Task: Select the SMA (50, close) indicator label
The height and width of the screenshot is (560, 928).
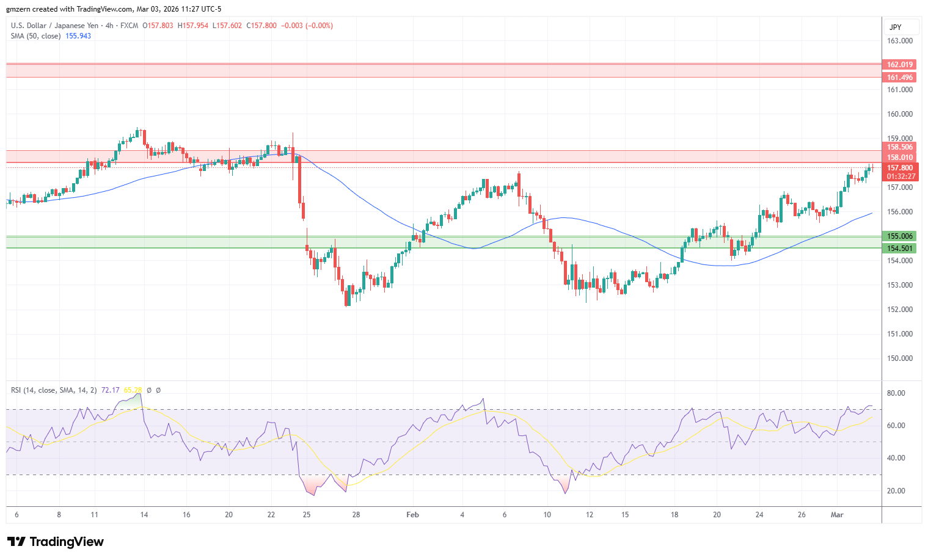Action: pos(35,36)
